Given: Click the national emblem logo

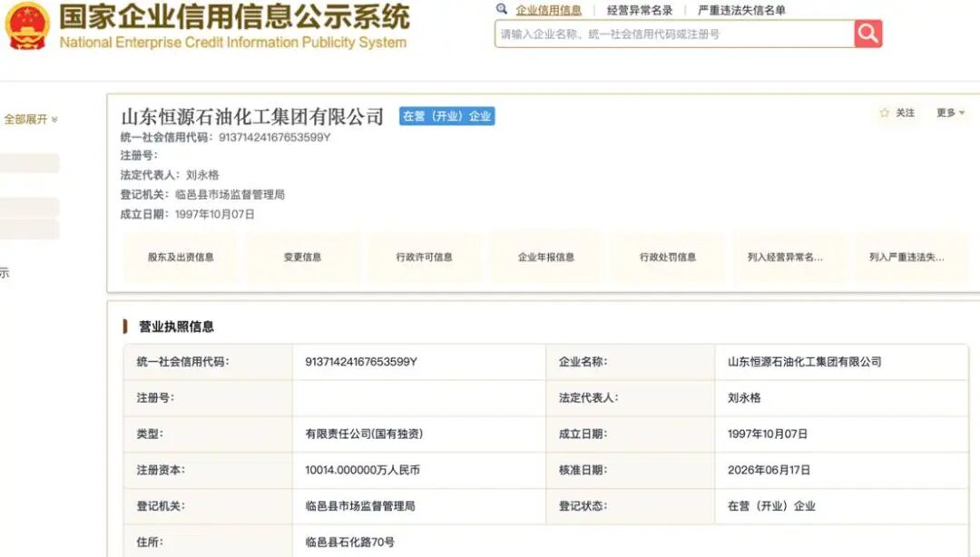Looking at the screenshot, I should point(27,25).
